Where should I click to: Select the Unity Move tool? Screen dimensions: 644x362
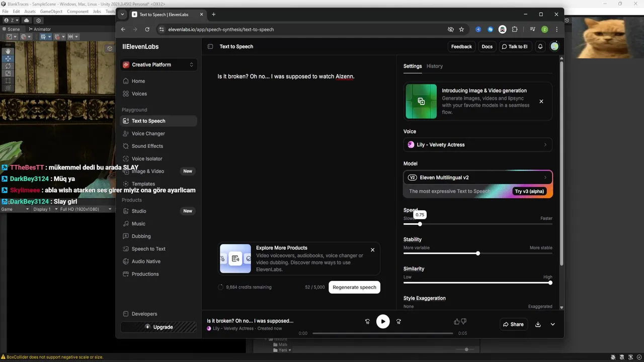click(8, 58)
